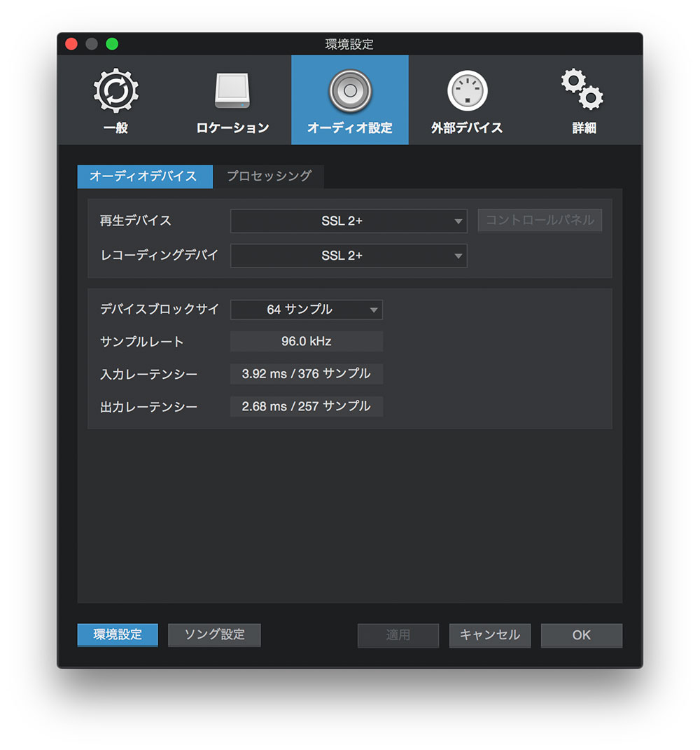Select the オーディオ設定 speaker icon
Viewport: 700px width, 750px height.
click(350, 91)
